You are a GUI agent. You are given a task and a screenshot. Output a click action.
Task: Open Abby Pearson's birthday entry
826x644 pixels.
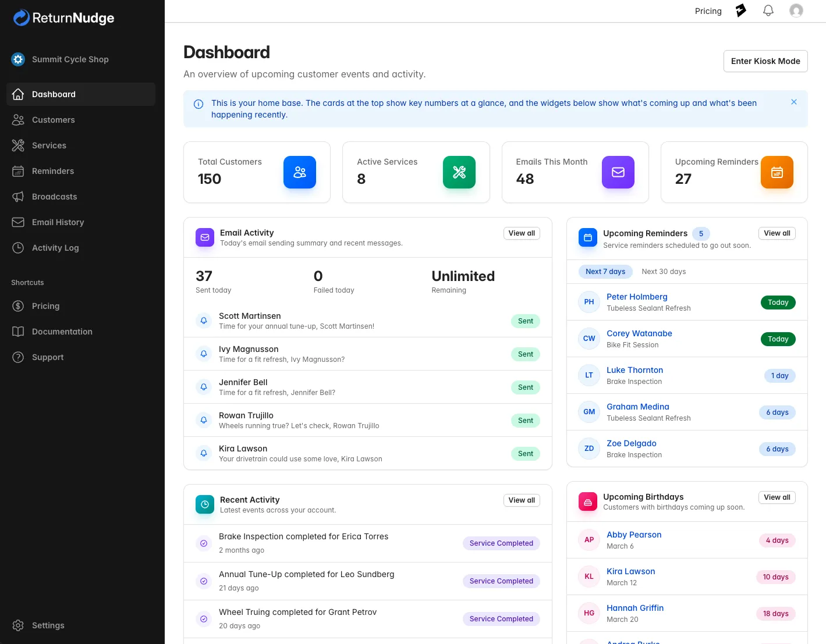point(634,535)
